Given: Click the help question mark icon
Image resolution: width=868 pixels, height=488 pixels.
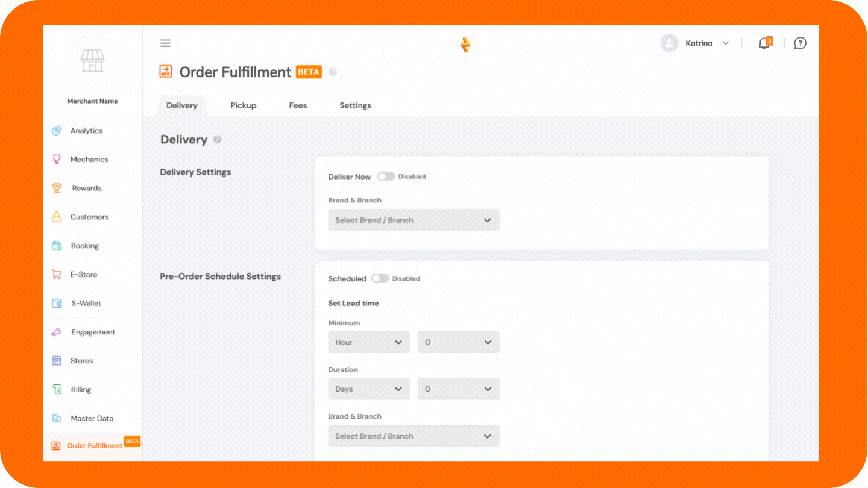Looking at the screenshot, I should [800, 43].
